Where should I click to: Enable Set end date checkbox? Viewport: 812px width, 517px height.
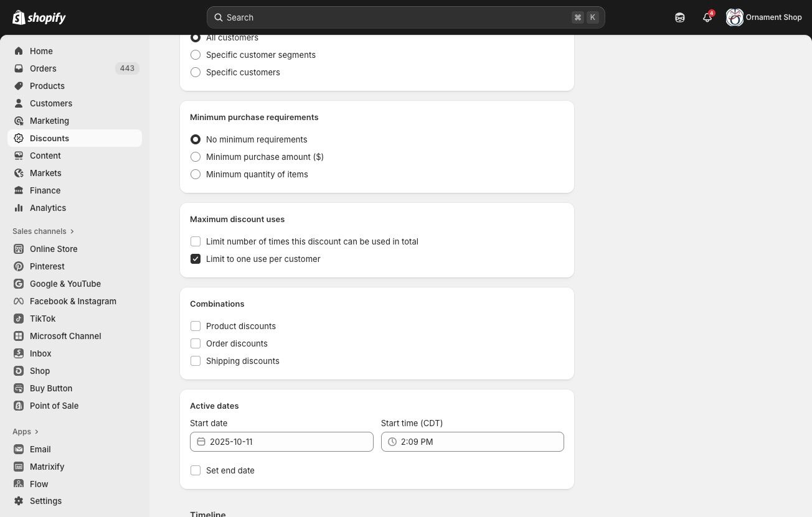pos(196,470)
